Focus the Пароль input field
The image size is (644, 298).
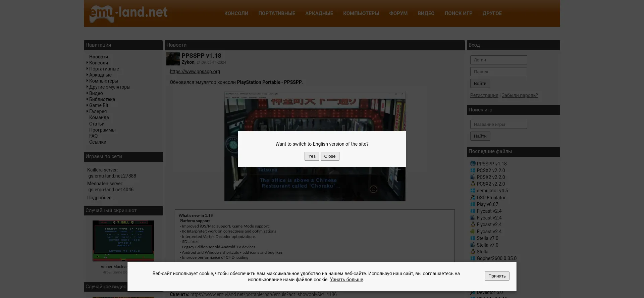(498, 72)
